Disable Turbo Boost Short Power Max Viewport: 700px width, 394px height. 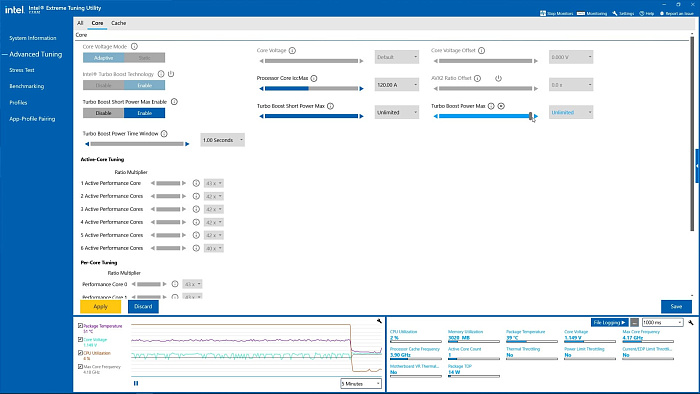104,113
